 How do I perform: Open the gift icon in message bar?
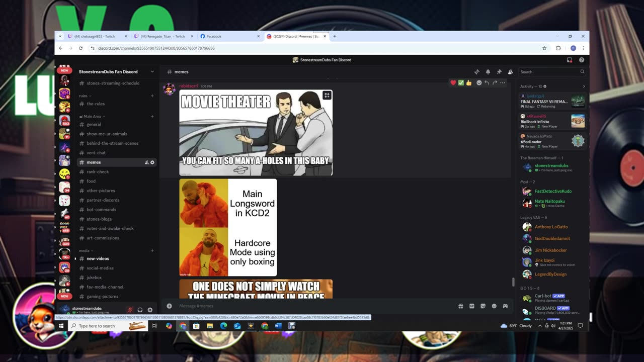coord(460,306)
